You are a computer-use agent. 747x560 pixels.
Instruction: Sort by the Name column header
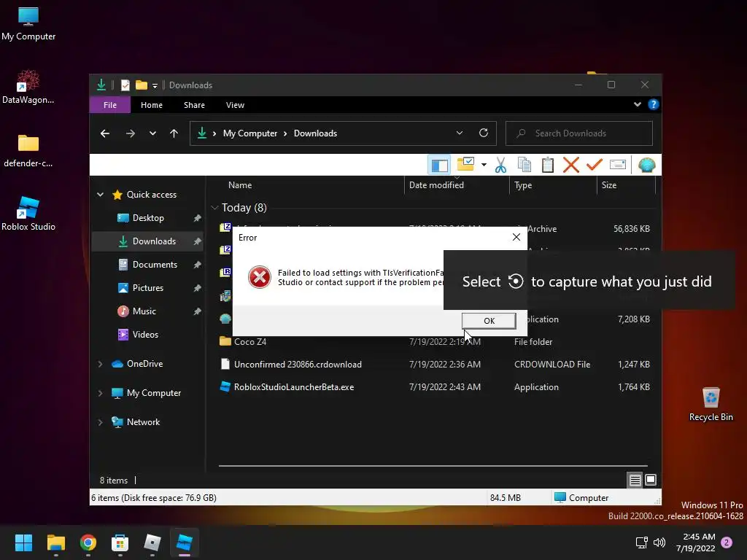coord(239,185)
